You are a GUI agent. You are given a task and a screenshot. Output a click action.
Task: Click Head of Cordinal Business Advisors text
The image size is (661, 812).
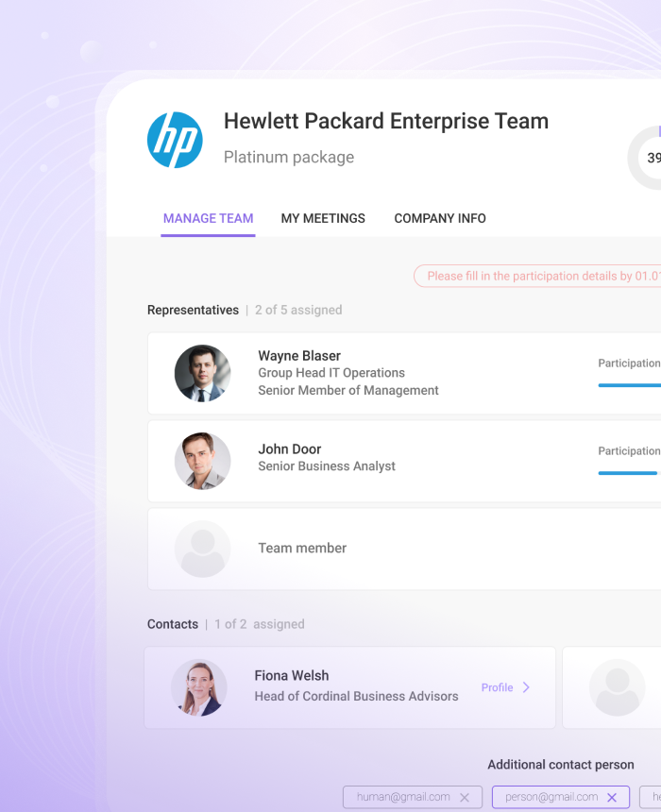[356, 696]
